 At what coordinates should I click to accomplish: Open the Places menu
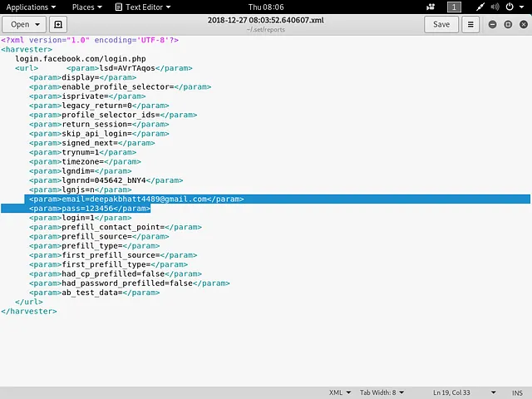[x=86, y=7]
